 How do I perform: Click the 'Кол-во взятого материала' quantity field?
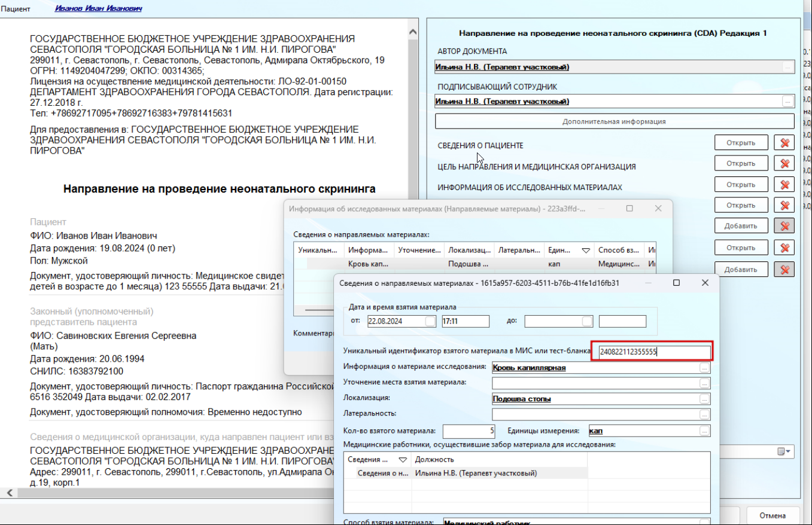470,431
